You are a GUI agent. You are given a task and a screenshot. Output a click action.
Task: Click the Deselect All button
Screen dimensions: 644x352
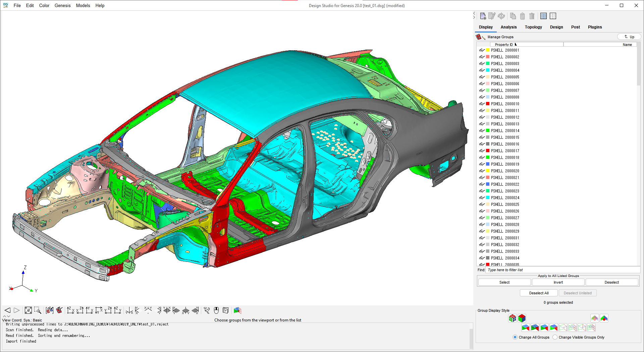coord(539,293)
